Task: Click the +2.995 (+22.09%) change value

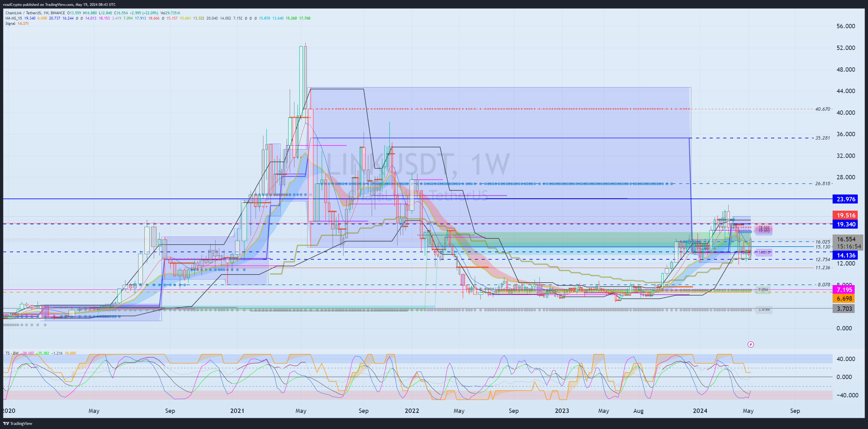Action: tap(143, 13)
